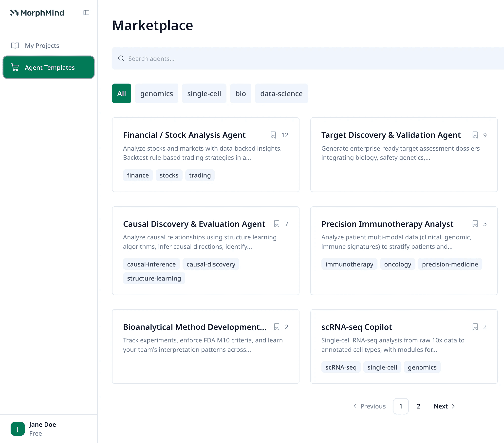
Task: Filter by the single-cell tag
Action: pos(204,94)
